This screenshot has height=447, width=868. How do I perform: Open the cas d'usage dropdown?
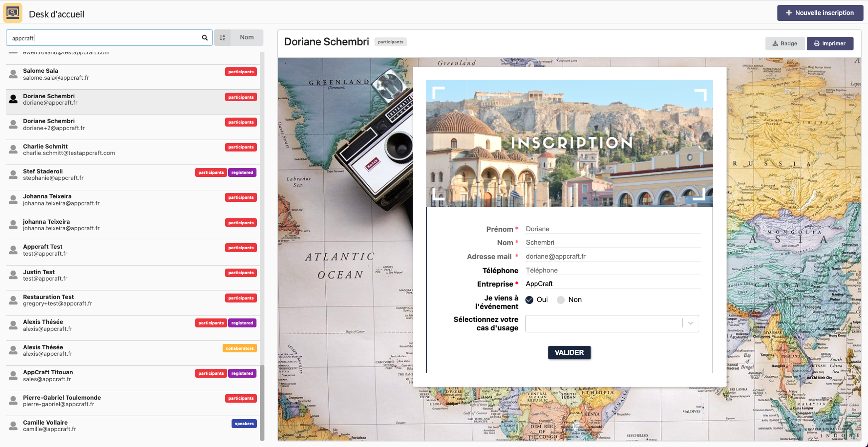pyautogui.click(x=604, y=323)
